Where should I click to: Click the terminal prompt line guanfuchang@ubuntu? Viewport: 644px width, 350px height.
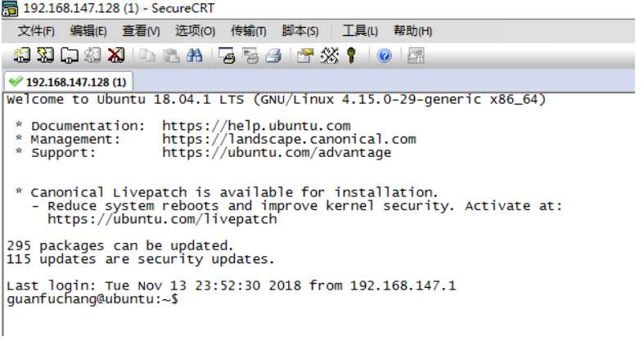tap(92, 299)
